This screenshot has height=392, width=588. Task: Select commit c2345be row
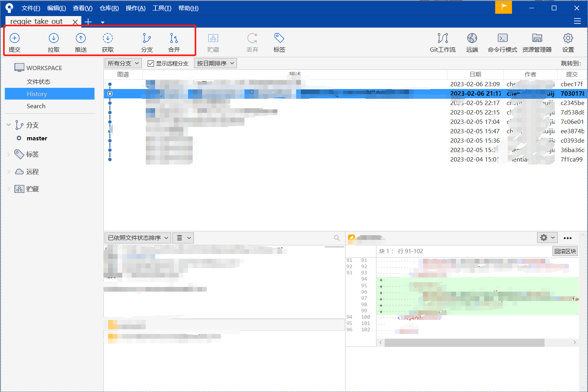345,103
